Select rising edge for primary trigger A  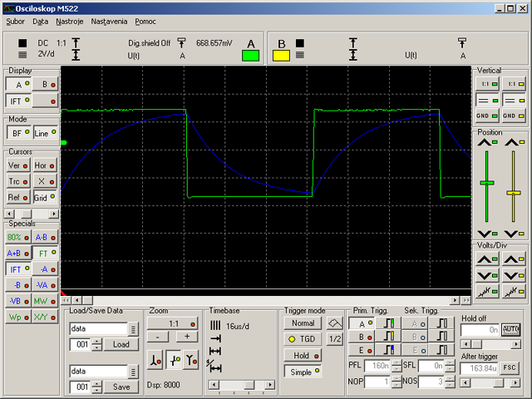click(x=389, y=323)
